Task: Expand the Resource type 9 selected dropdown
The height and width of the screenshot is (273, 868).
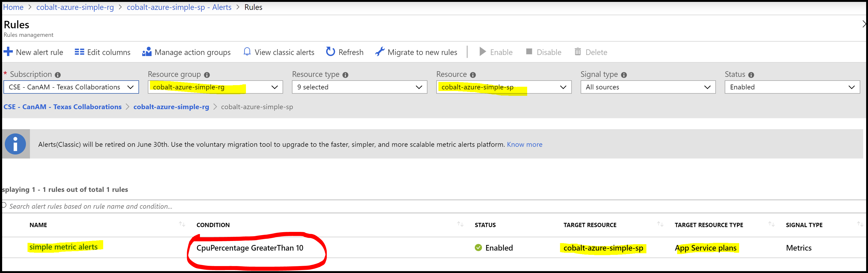Action: pyautogui.click(x=360, y=87)
